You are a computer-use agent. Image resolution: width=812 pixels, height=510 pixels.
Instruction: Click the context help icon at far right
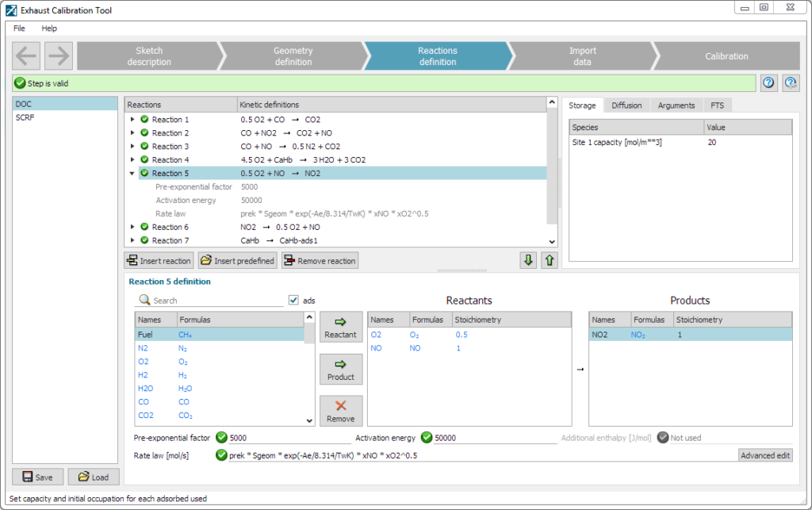tap(791, 83)
